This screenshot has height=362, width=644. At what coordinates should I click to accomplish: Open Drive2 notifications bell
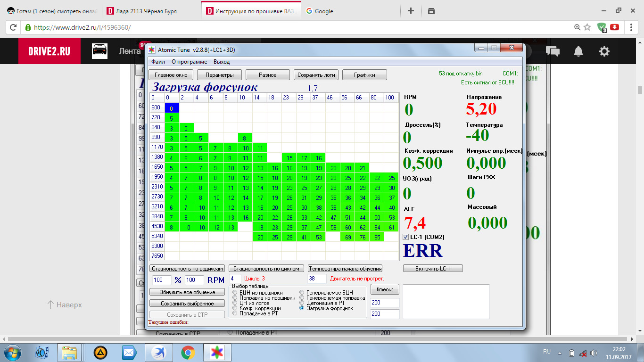[578, 51]
